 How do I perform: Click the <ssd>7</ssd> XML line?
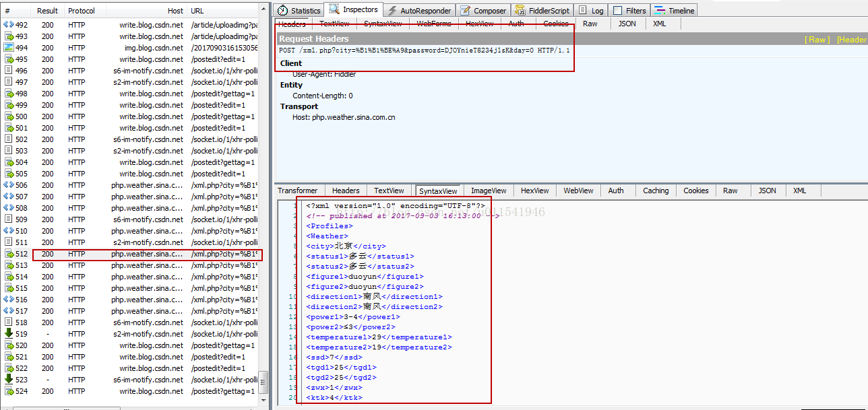click(x=334, y=357)
